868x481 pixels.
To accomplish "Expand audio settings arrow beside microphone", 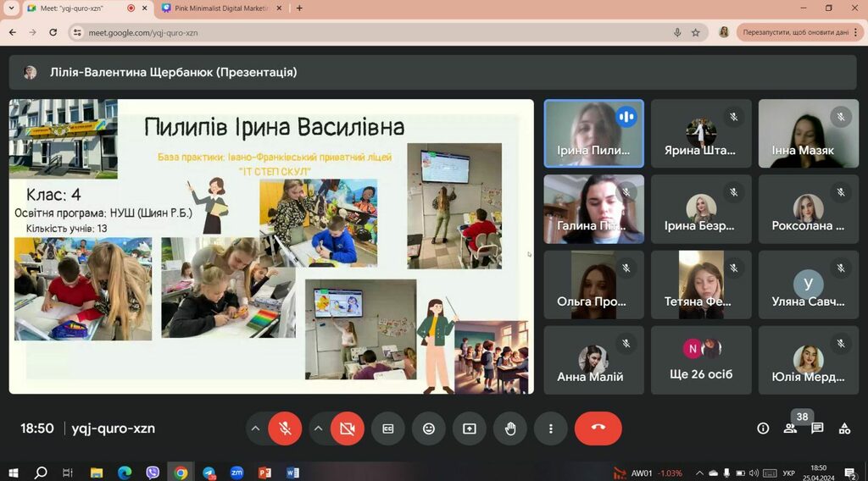I will pos(254,428).
